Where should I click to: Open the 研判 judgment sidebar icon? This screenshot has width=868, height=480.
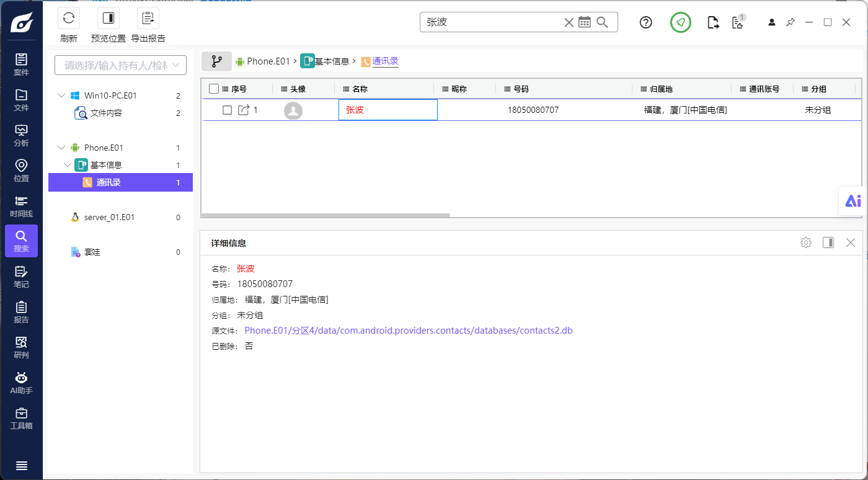point(21,347)
